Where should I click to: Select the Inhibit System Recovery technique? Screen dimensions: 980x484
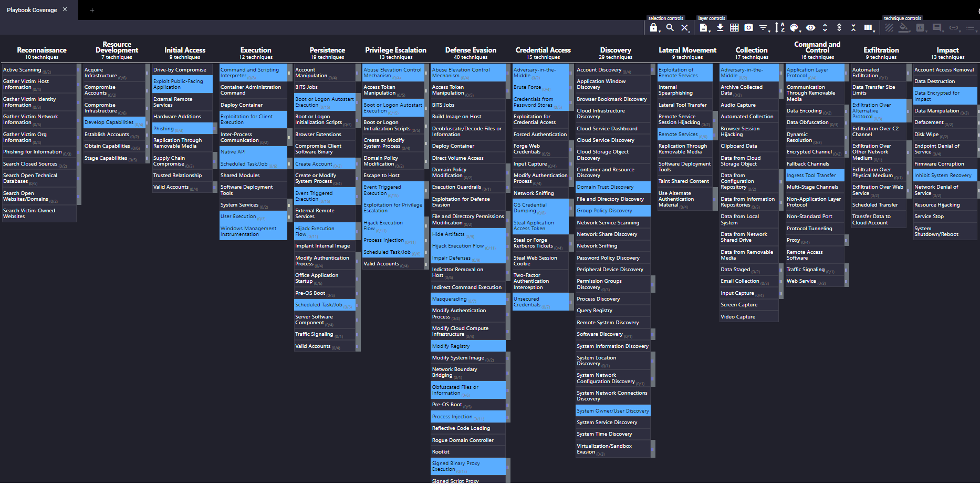(x=944, y=176)
